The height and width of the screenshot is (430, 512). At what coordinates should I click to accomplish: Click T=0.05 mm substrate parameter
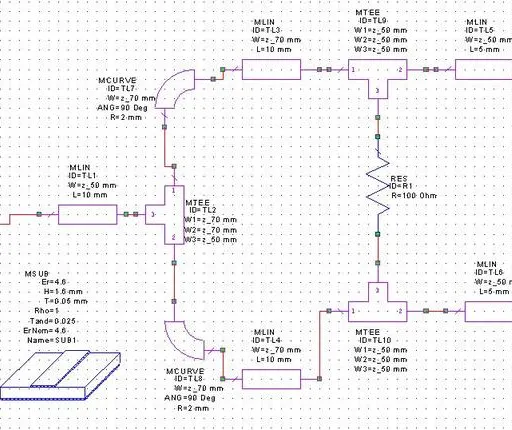point(66,301)
